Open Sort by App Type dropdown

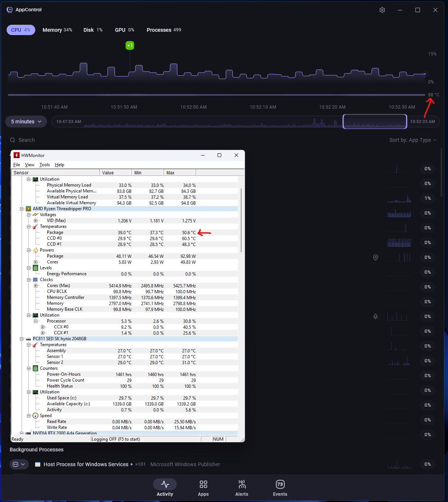(x=413, y=140)
